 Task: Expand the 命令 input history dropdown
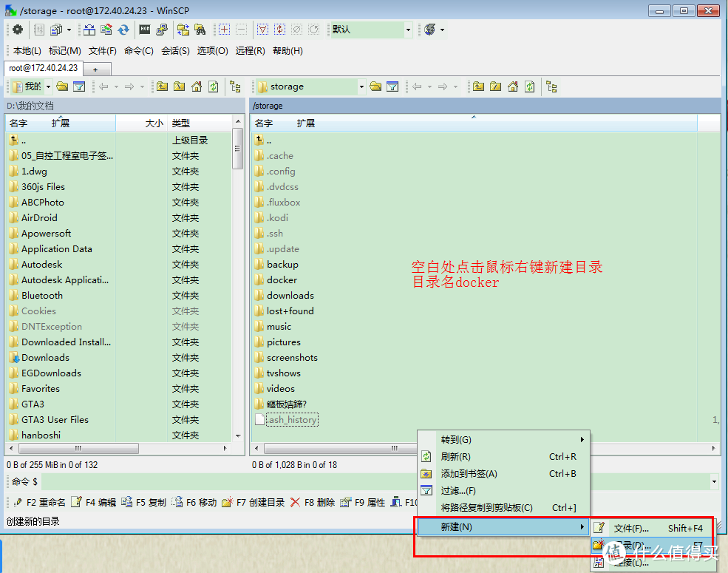pyautogui.click(x=714, y=482)
